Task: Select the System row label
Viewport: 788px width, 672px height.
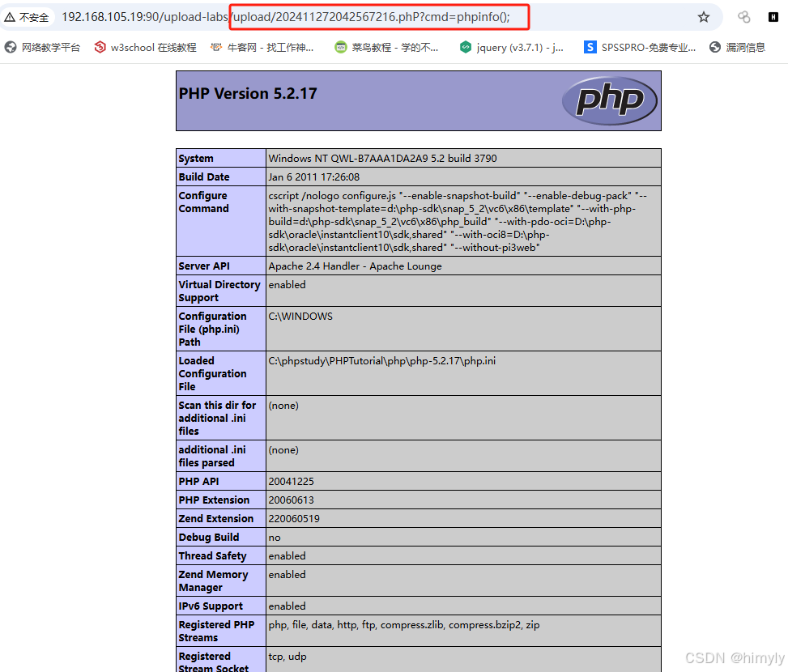Action: coord(196,158)
